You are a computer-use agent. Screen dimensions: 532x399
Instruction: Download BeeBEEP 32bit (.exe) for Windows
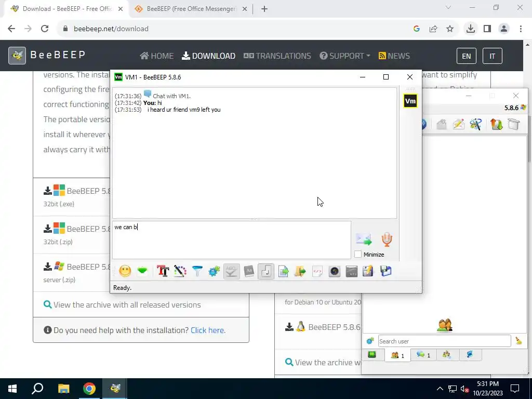[77, 191]
